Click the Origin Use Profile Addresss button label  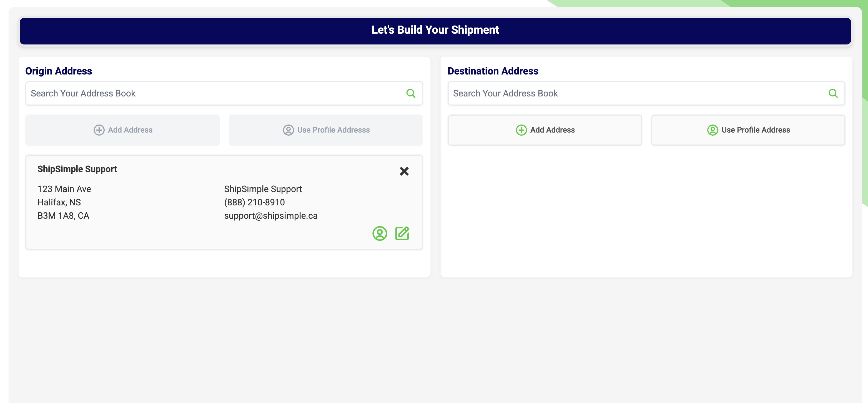(x=333, y=130)
